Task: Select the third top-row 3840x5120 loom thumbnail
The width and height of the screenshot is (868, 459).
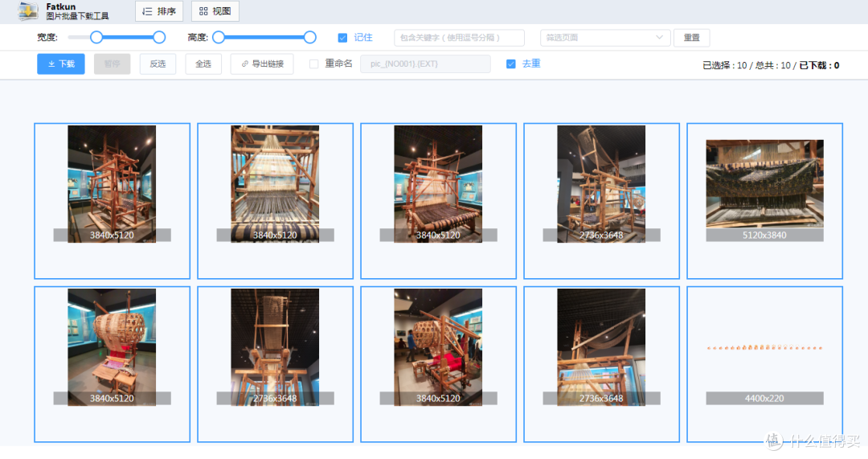Action: point(438,184)
